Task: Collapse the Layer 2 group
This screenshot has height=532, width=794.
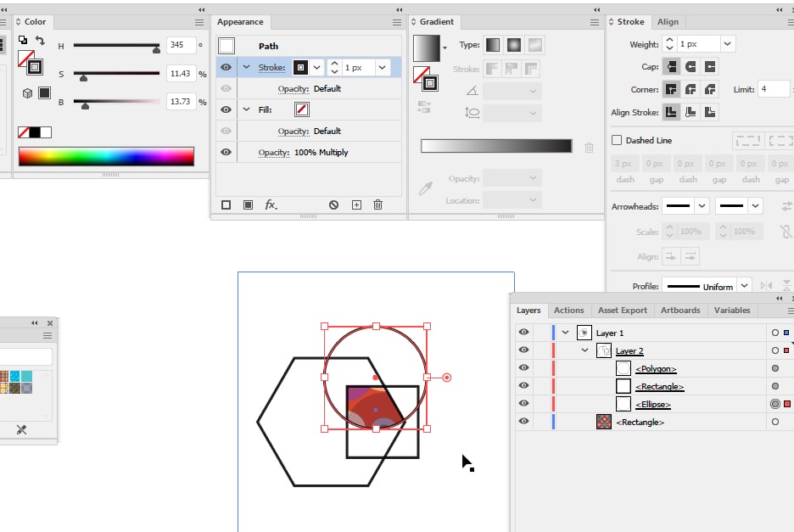Action: 584,350
